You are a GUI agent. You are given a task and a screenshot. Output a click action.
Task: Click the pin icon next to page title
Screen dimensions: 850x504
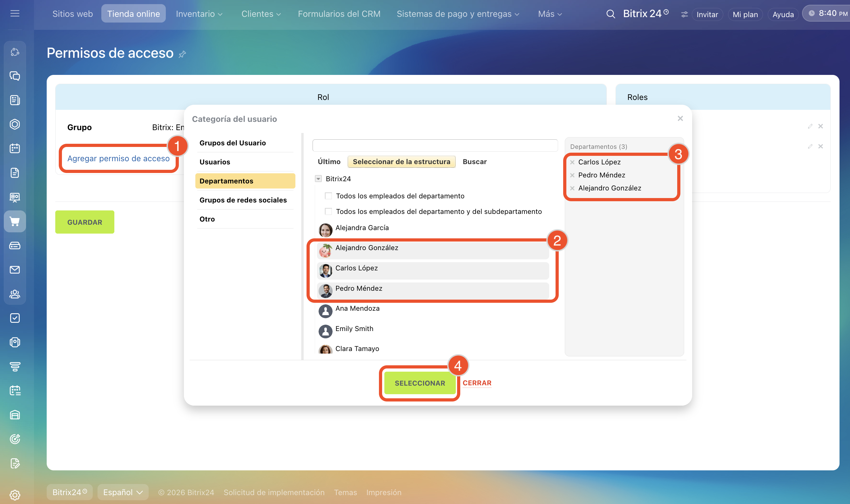tap(183, 54)
